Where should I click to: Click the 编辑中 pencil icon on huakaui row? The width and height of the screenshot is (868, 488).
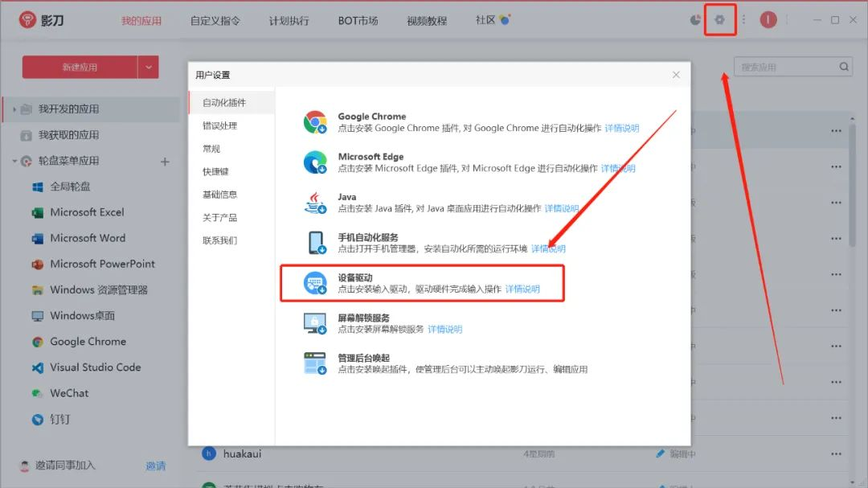click(660, 453)
